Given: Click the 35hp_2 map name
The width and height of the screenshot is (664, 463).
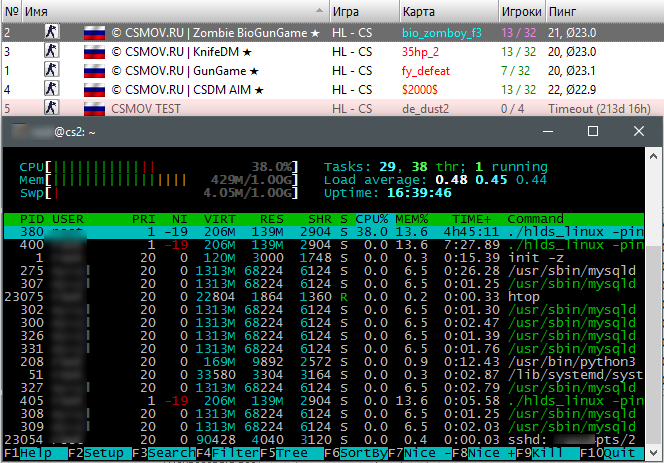Looking at the screenshot, I should [421, 52].
